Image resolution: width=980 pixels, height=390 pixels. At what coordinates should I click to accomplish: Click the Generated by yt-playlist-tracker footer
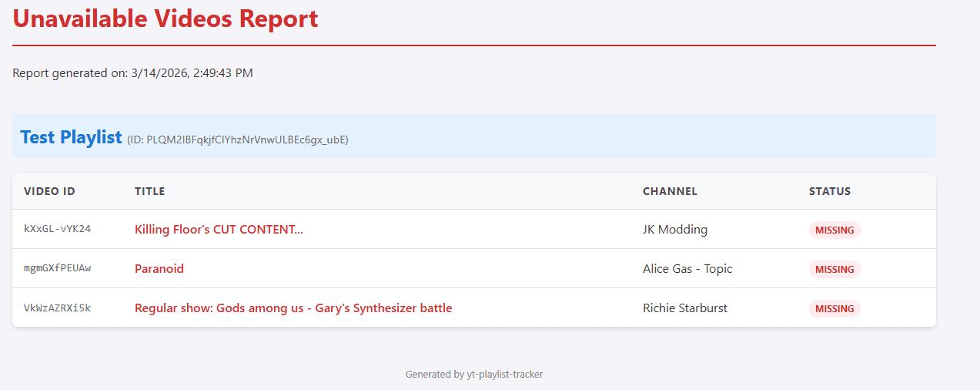click(474, 375)
